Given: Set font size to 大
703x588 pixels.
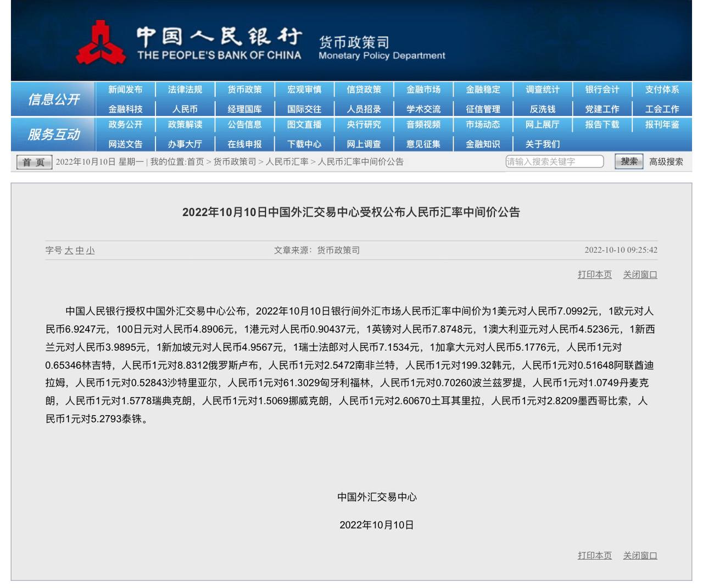Looking at the screenshot, I should 69,250.
